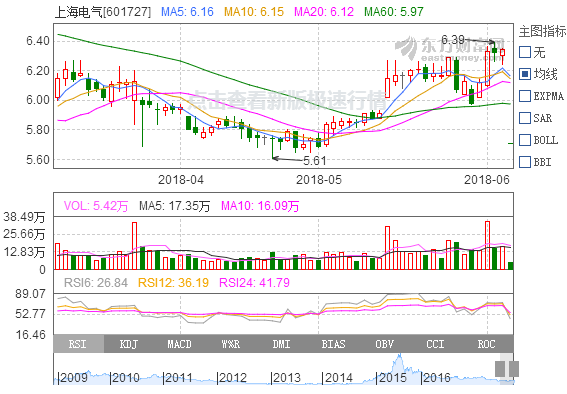Enable the EXPMA indicator checkbox

coord(525,96)
